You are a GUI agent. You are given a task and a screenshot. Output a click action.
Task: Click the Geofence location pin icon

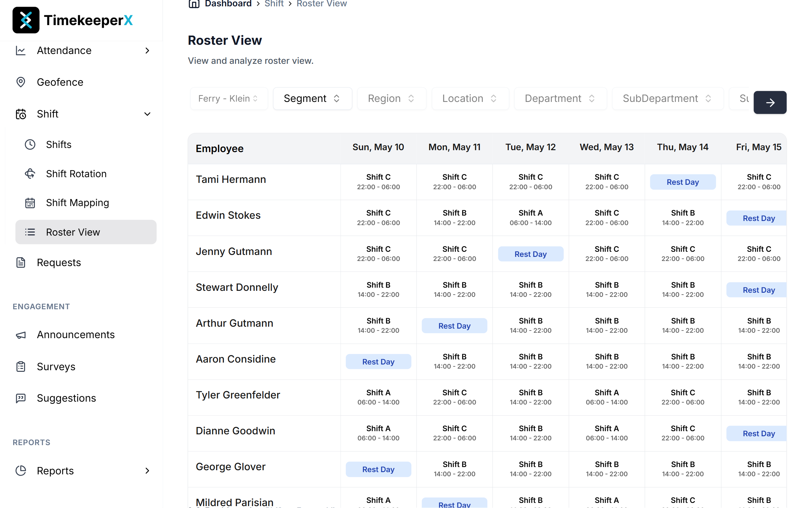coord(21,82)
